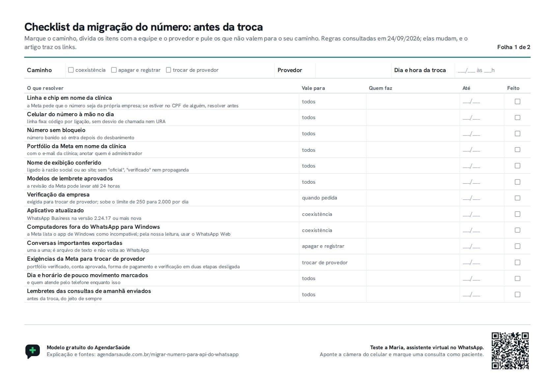Click the Dia e hora da troca field

click(492, 70)
